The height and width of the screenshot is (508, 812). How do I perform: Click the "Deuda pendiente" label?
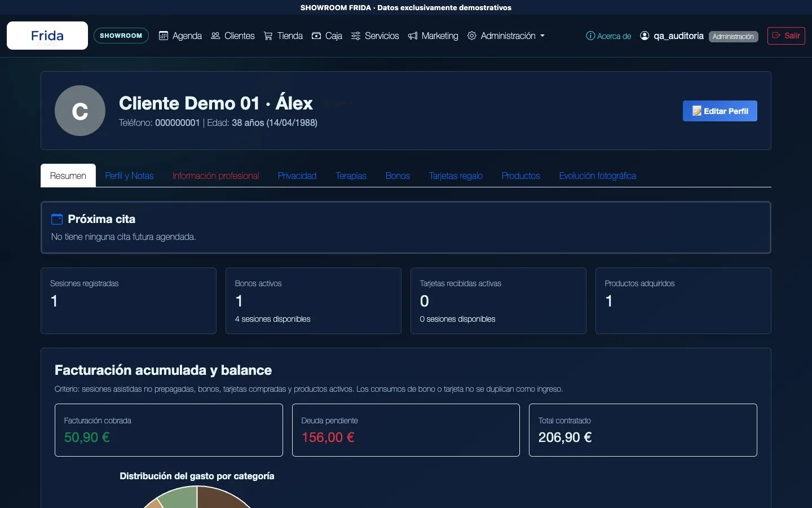330,421
